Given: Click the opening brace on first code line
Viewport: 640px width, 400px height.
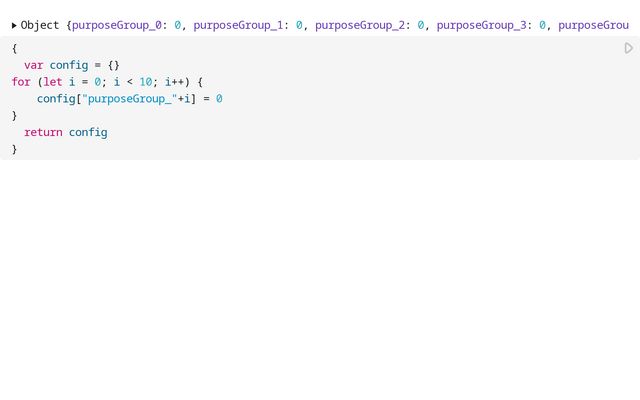Looking at the screenshot, I should point(15,49).
